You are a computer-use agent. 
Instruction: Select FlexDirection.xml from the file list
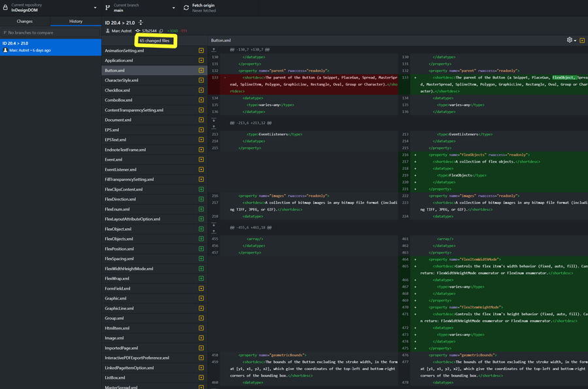pos(120,199)
